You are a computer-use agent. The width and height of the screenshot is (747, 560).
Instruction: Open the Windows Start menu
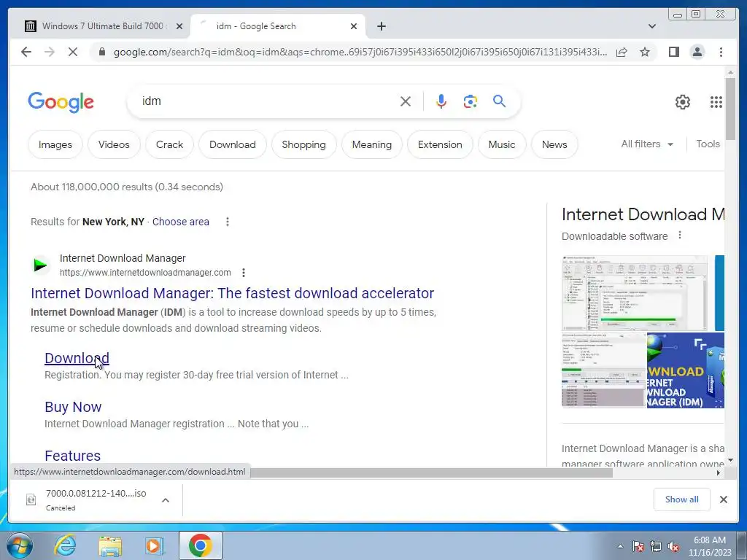(20, 545)
